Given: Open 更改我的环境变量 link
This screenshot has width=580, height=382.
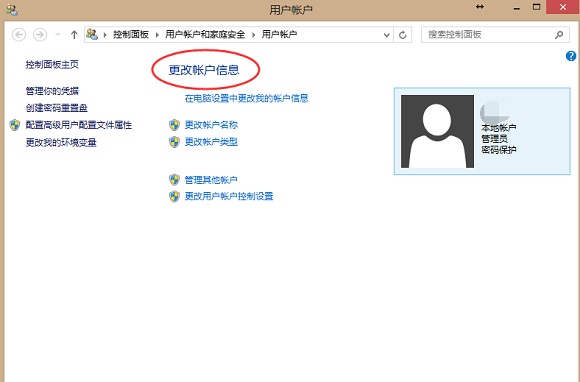Looking at the screenshot, I should [61, 142].
